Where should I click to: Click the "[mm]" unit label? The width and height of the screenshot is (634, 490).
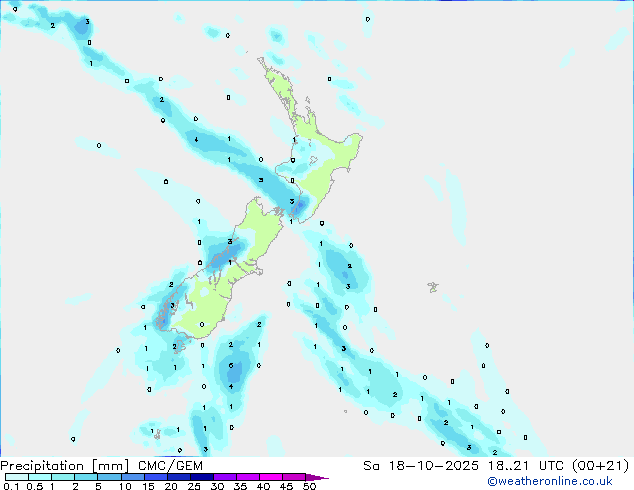pyautogui.click(x=110, y=466)
